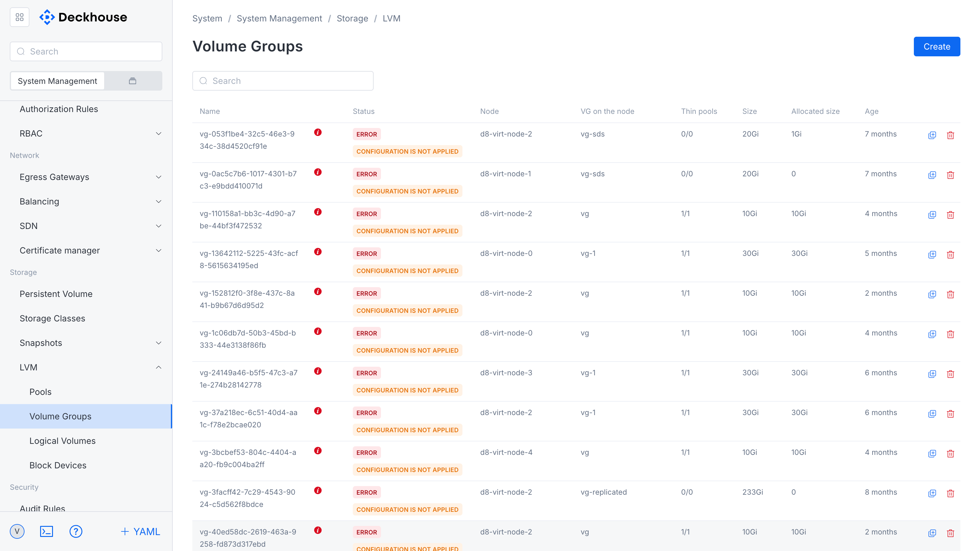Show error info for vg-24149a46 row

318,371
